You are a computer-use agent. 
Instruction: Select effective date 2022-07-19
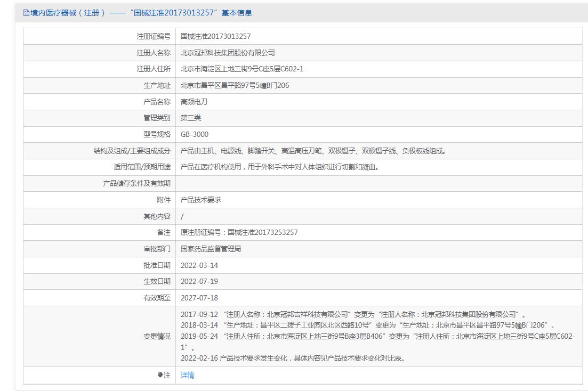199,282
